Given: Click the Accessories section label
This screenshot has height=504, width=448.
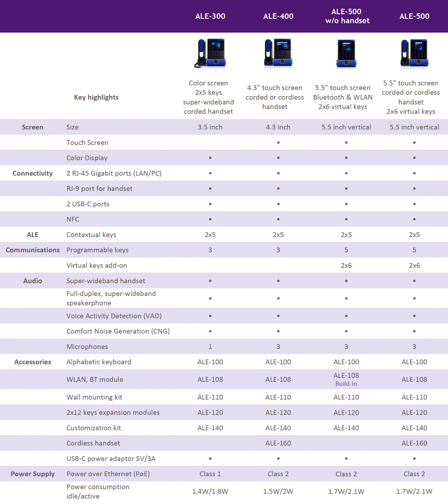Looking at the screenshot, I should pos(33,362).
